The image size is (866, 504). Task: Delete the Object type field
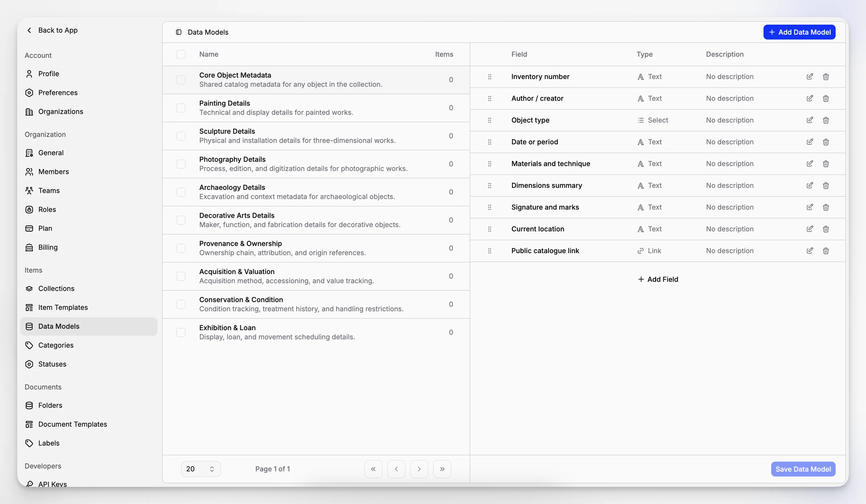(x=826, y=120)
